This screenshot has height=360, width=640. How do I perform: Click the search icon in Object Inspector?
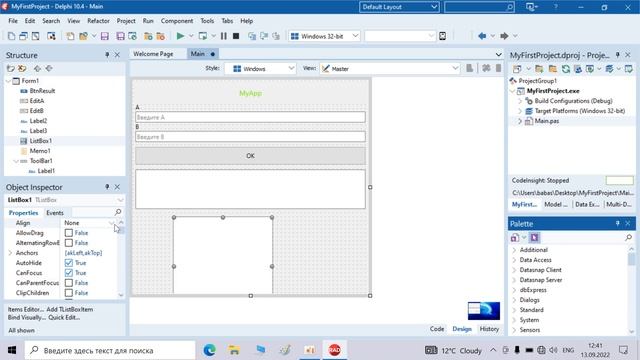pyautogui.click(x=118, y=212)
